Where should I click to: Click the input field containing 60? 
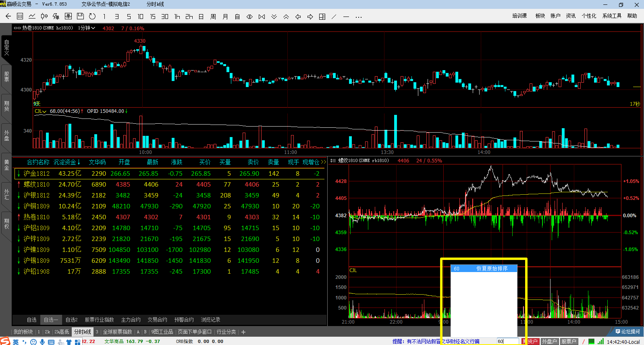(507, 341)
